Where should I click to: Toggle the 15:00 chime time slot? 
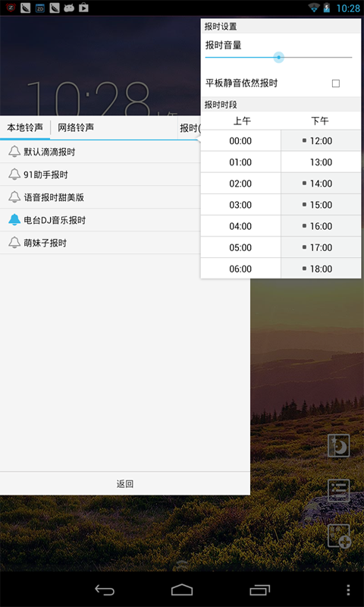[321, 204]
